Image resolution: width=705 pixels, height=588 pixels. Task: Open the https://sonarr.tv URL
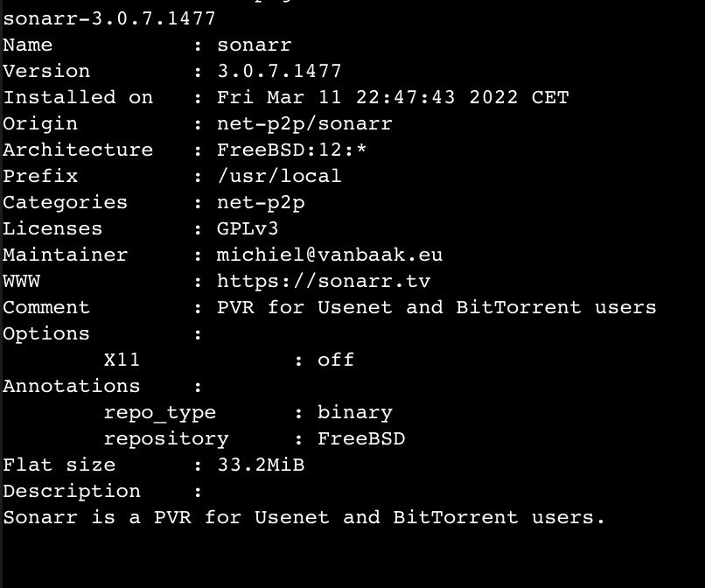click(x=324, y=281)
